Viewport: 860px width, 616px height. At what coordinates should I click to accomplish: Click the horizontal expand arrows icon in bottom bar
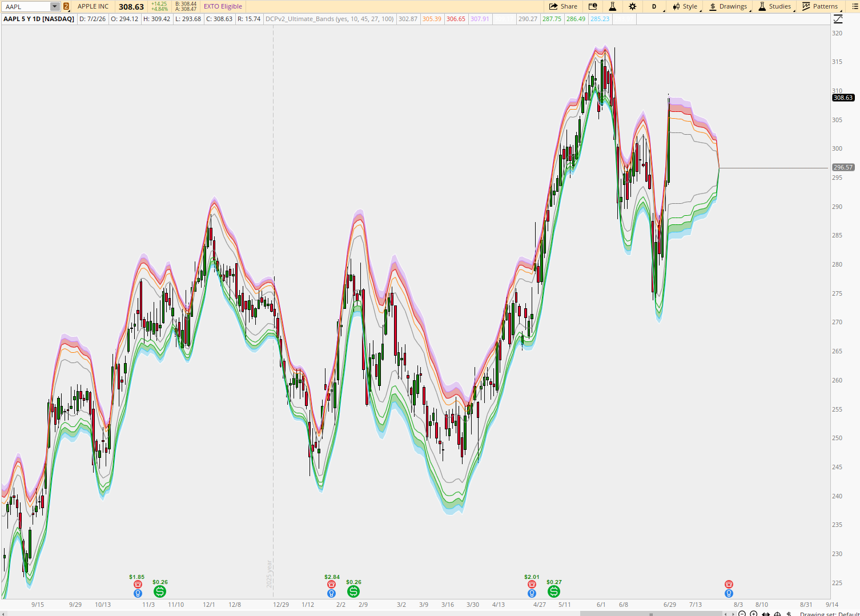tap(766, 614)
